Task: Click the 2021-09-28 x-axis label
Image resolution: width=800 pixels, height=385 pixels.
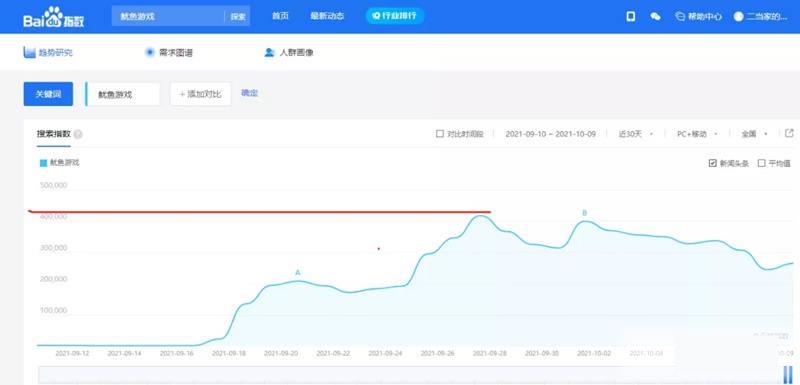Action: point(489,353)
